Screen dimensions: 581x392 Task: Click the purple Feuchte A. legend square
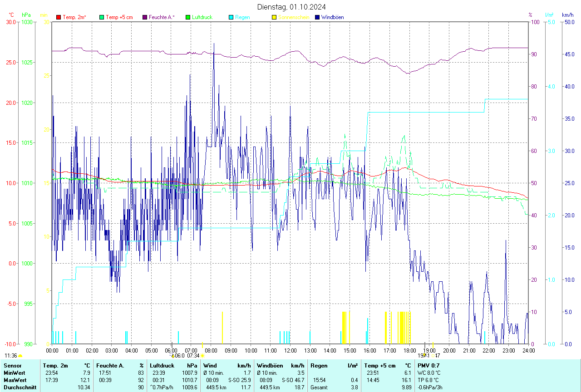(x=145, y=17)
